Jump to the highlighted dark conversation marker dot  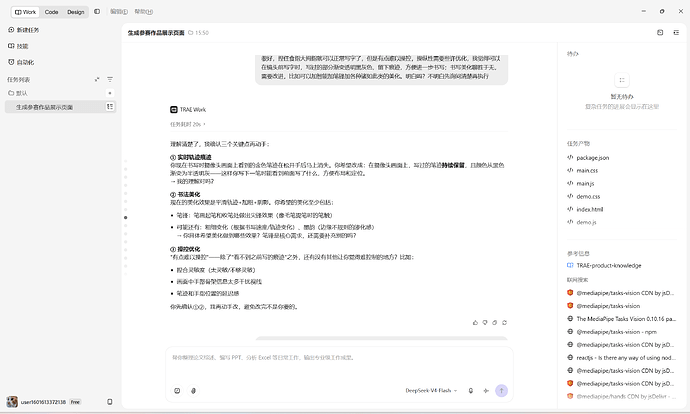(x=125, y=217)
